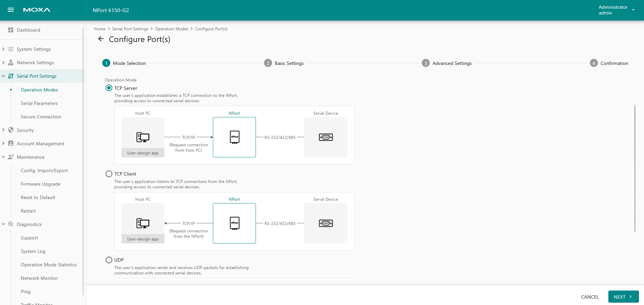Click the NEXT button
The height and width of the screenshot is (305, 644).
(623, 297)
